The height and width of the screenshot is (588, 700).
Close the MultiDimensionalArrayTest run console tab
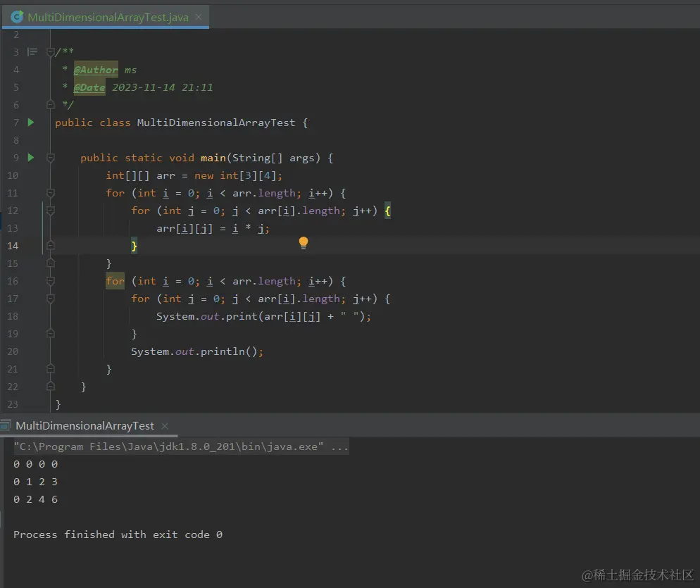165,426
